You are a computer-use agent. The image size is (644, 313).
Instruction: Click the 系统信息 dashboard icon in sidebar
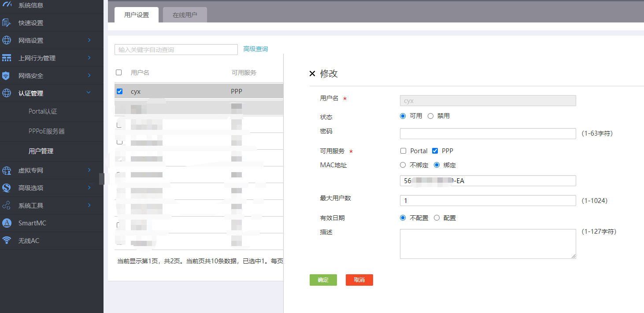[7, 5]
